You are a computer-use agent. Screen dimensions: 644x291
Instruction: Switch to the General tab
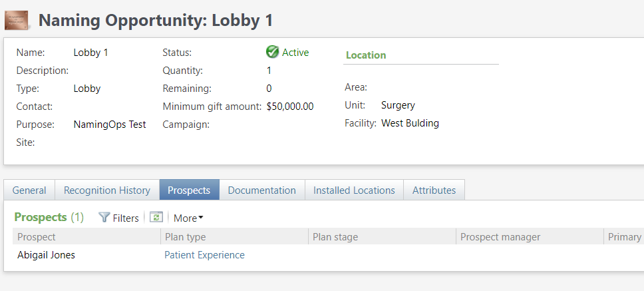(x=29, y=190)
